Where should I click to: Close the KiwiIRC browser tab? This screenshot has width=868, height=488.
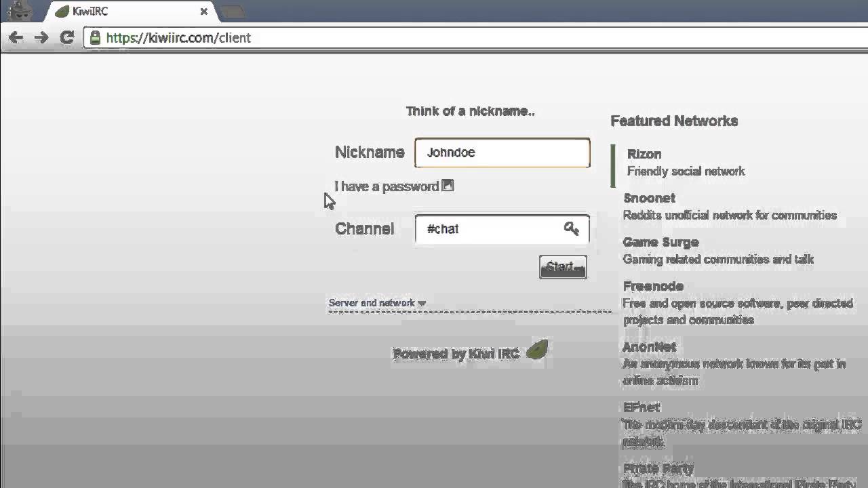(203, 12)
